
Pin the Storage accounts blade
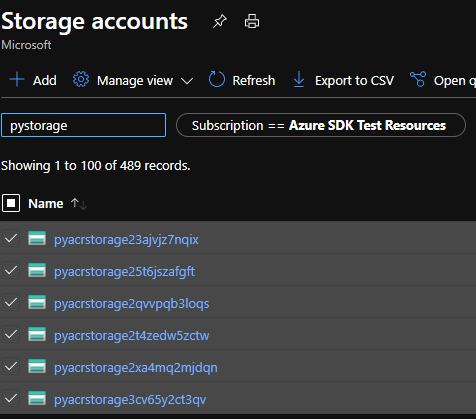coord(220,22)
